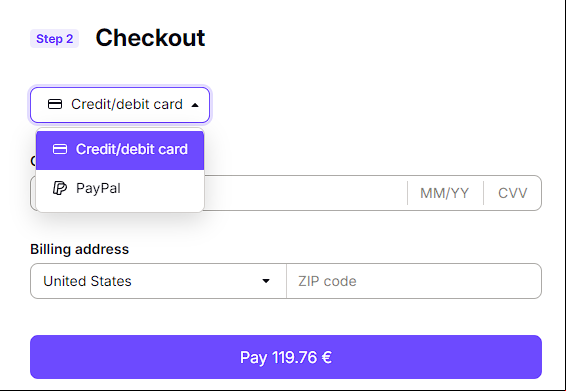The width and height of the screenshot is (566, 391).
Task: Click the white card icon in highlighted option
Action: 60,149
